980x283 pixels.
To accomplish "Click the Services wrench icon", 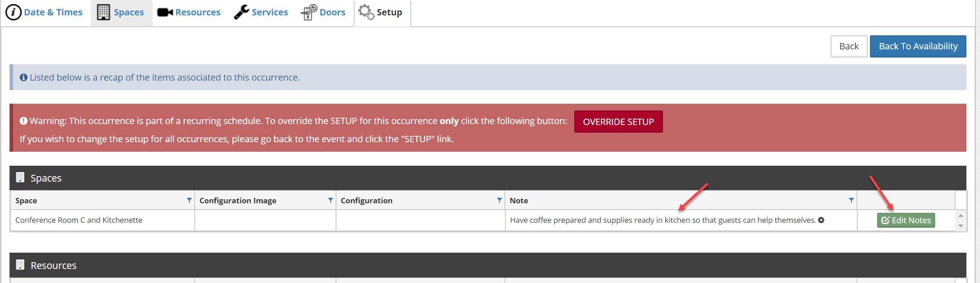I will point(241,12).
